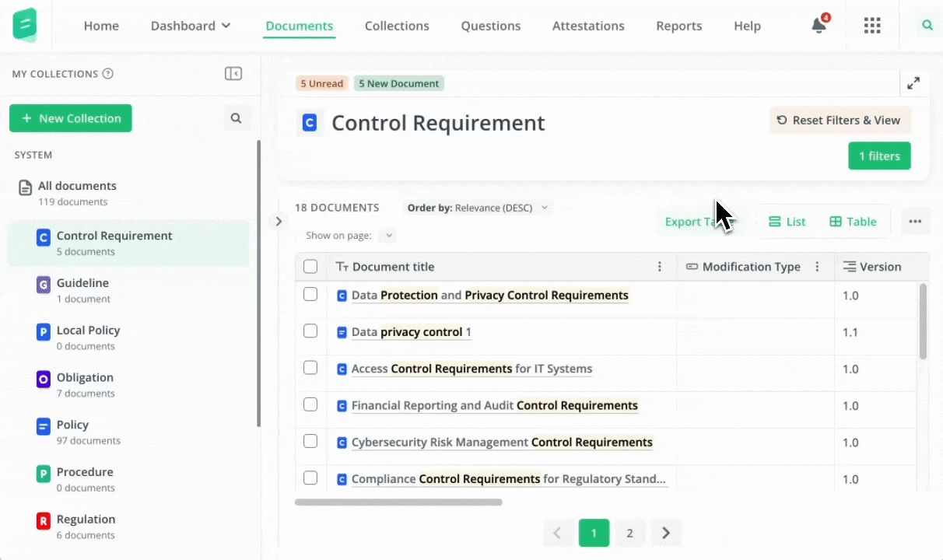Click the expand fullscreen arrows icon

pyautogui.click(x=913, y=83)
